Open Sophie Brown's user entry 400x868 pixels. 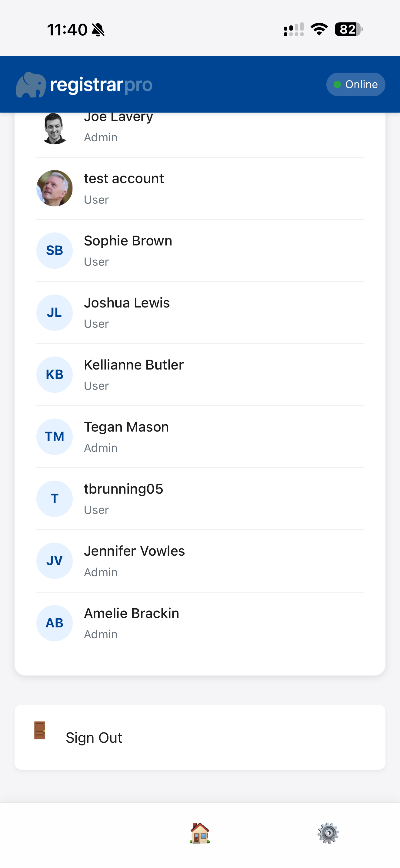point(128,241)
